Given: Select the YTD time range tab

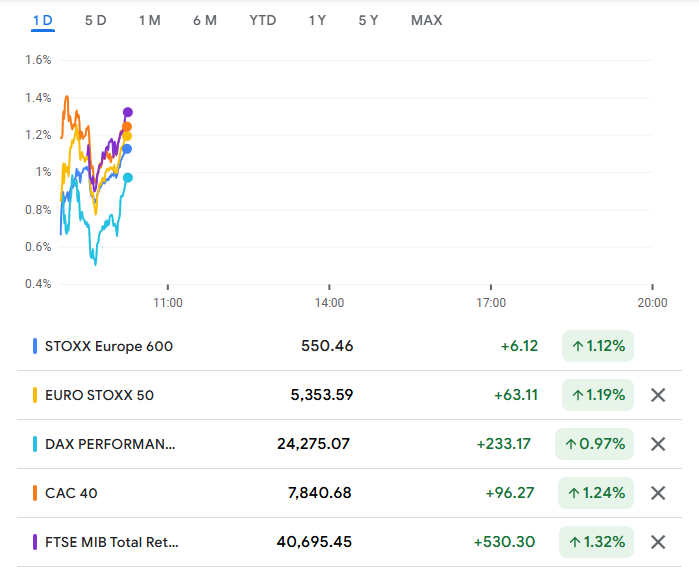Looking at the screenshot, I should click(x=263, y=21).
